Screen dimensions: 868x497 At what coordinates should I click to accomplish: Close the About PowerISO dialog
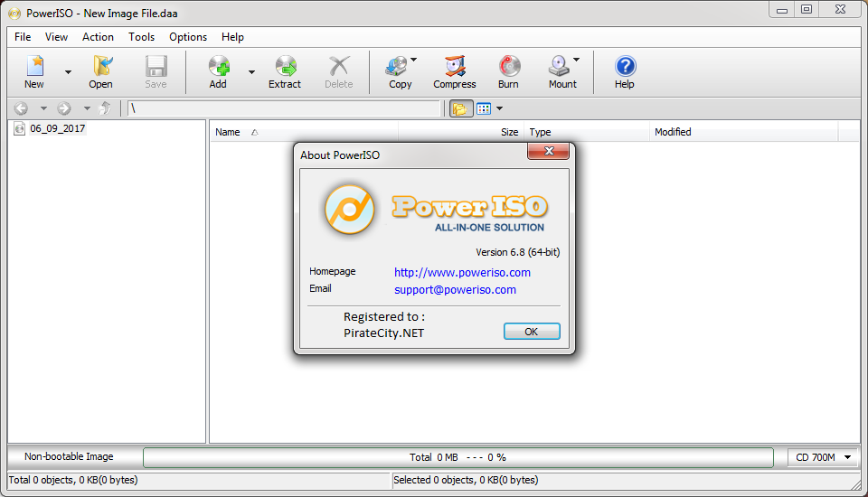click(549, 151)
